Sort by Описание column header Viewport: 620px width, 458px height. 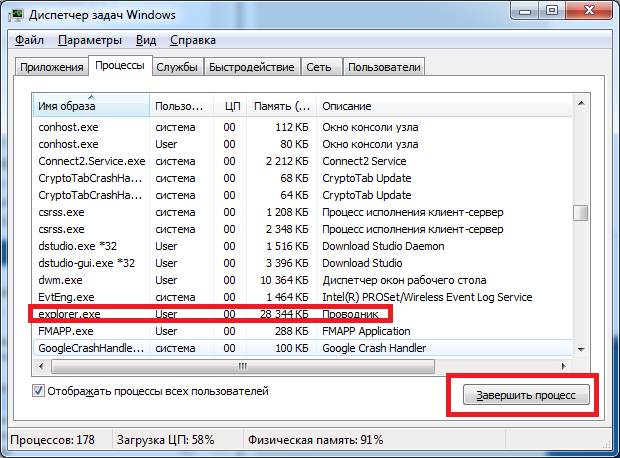[444, 106]
